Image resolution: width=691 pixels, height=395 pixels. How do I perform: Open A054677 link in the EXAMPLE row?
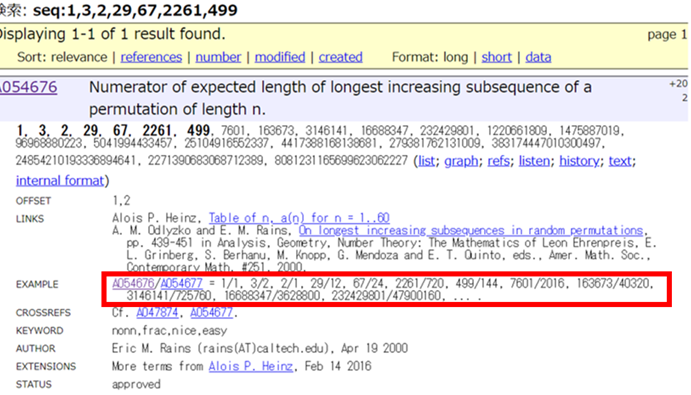point(182,283)
